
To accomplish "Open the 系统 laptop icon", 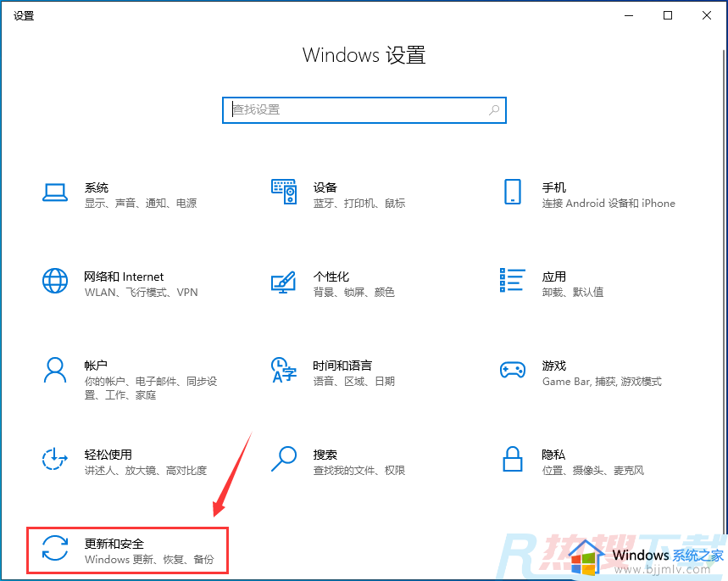I will pos(55,192).
